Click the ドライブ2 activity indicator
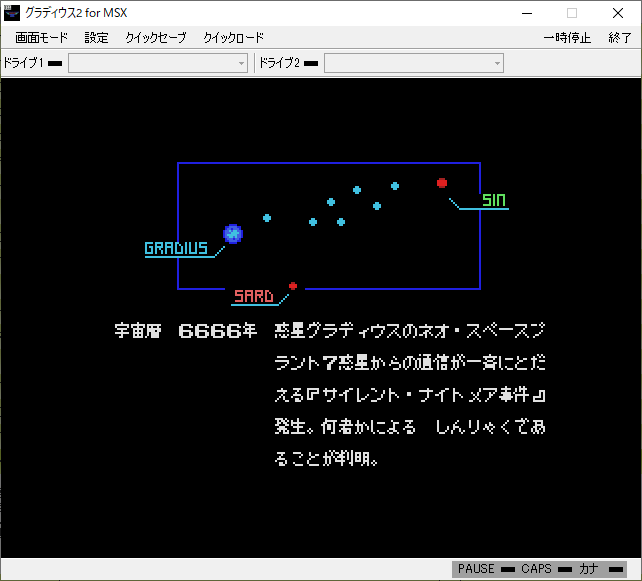The height and width of the screenshot is (581, 642). click(x=311, y=63)
